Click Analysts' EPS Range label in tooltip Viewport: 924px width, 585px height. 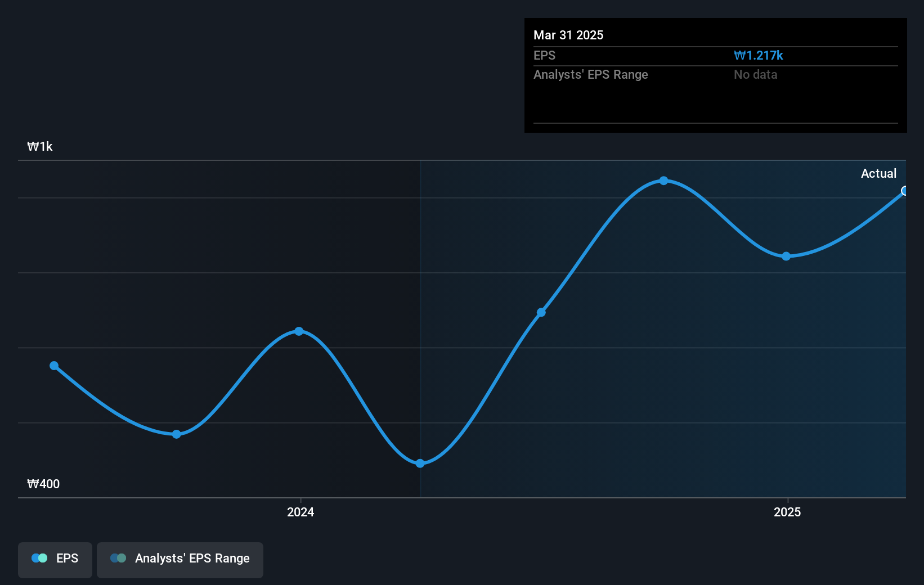pyautogui.click(x=591, y=75)
